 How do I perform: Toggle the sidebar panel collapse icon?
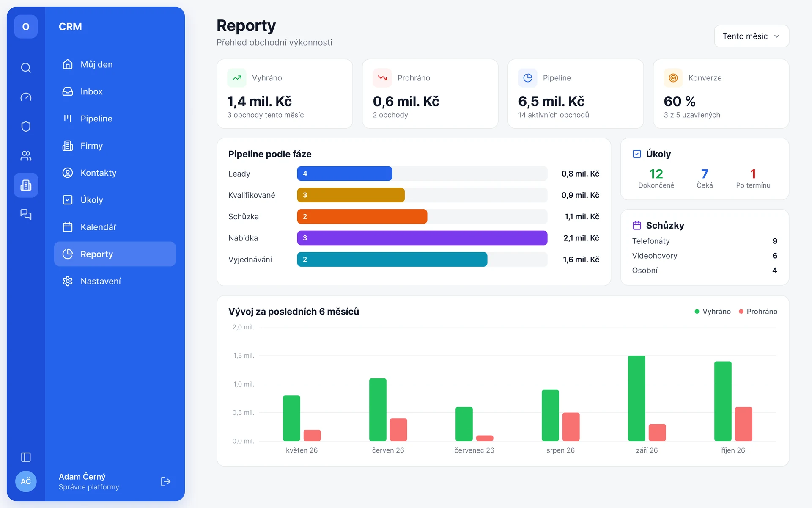pos(26,457)
